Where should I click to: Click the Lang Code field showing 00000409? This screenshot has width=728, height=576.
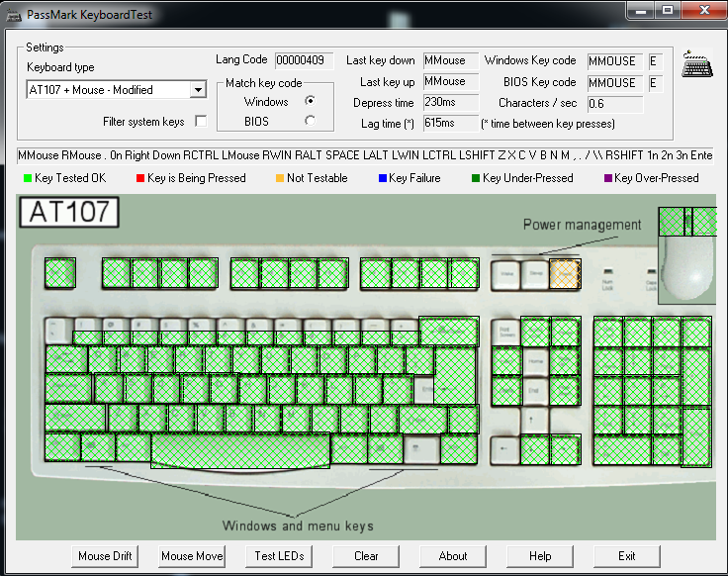pos(304,60)
